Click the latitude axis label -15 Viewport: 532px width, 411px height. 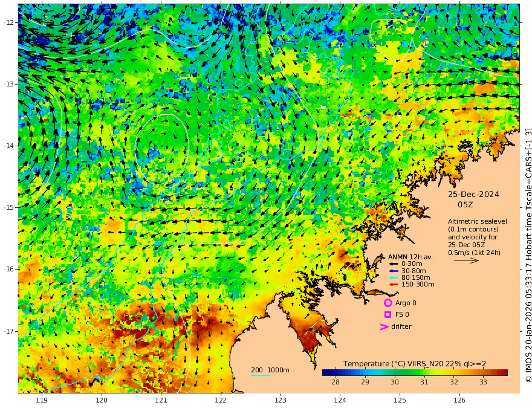9,207
